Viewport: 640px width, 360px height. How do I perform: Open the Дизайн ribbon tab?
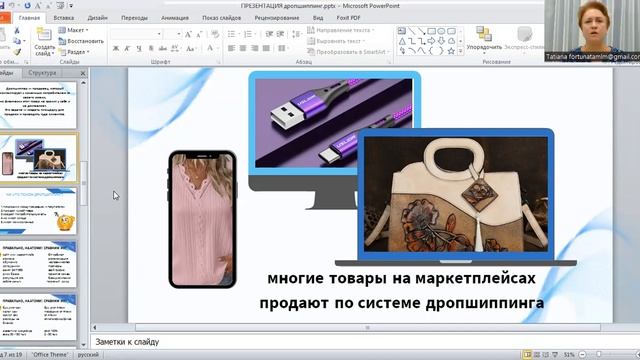coord(97,18)
